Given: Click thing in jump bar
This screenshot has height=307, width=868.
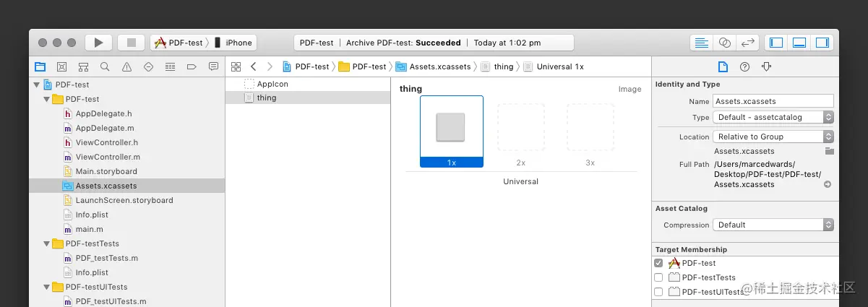Looking at the screenshot, I should click(x=497, y=66).
